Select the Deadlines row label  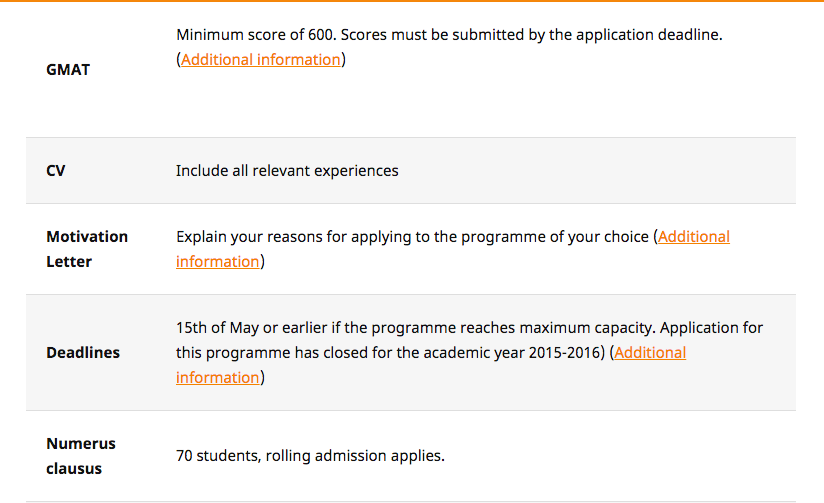pyautogui.click(x=83, y=353)
